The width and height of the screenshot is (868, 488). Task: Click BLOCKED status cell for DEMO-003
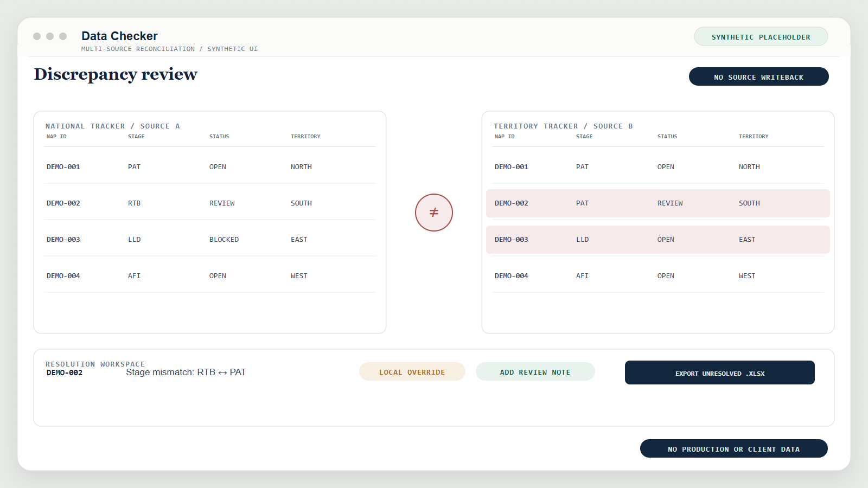pos(224,240)
